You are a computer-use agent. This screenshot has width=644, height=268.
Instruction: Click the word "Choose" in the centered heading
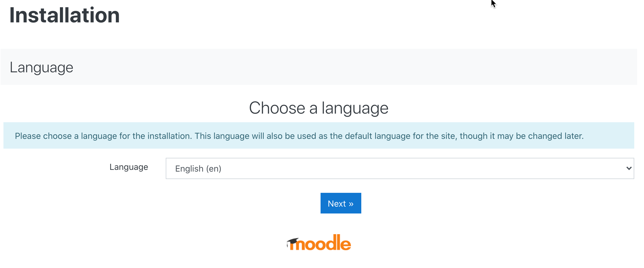[x=277, y=108]
